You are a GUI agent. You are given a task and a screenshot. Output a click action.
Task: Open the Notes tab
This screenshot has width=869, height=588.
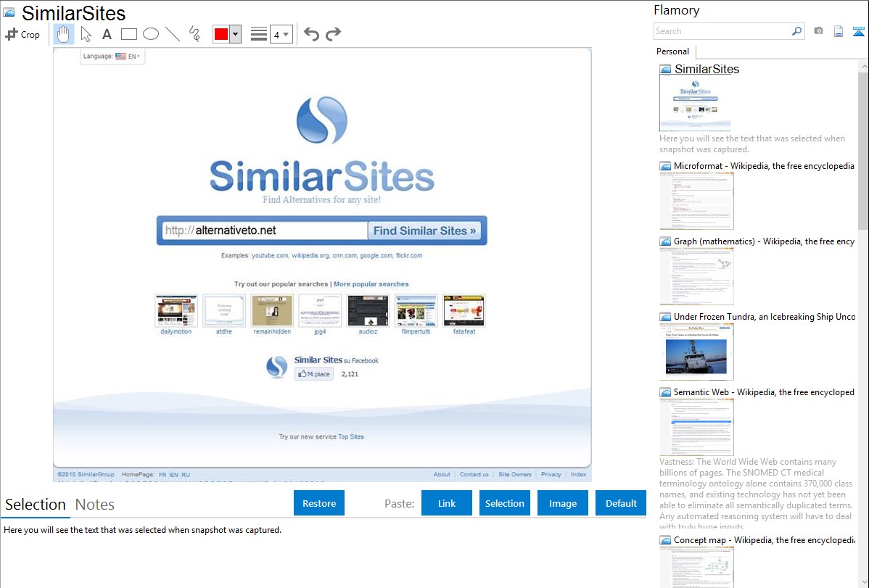click(x=95, y=505)
